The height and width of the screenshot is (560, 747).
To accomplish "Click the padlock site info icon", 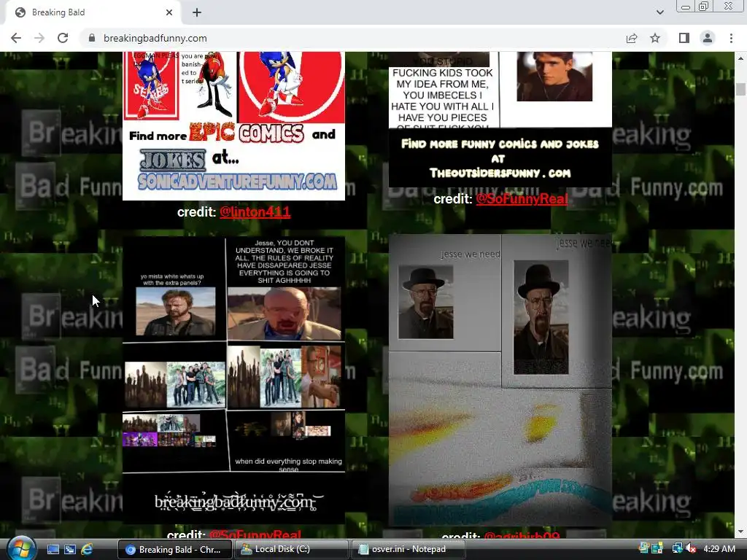I will click(92, 38).
